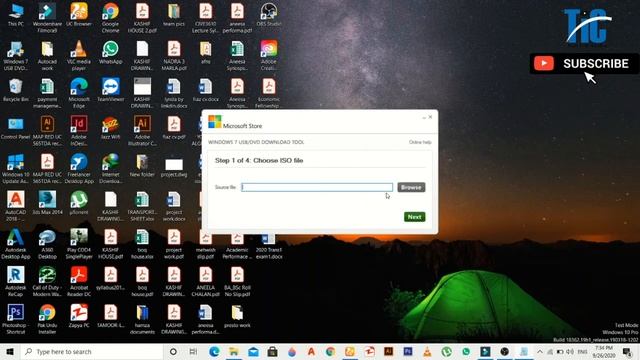Select payment management Excel file

click(47, 93)
